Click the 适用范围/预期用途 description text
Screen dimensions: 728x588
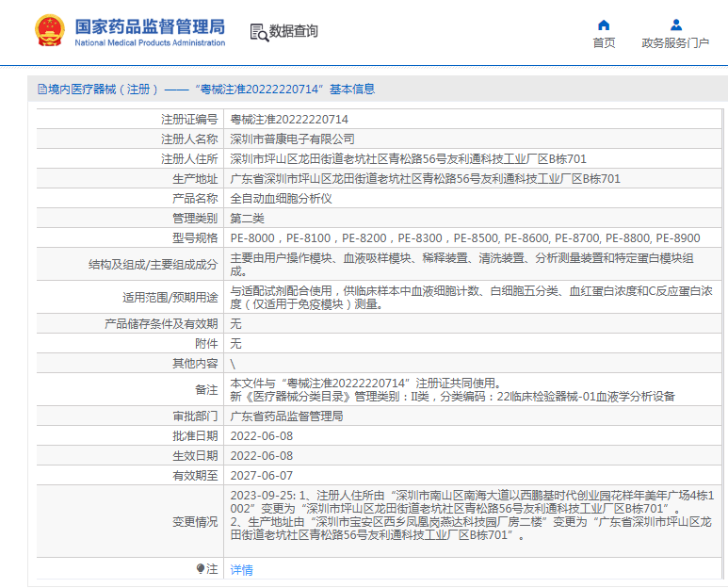(x=471, y=297)
